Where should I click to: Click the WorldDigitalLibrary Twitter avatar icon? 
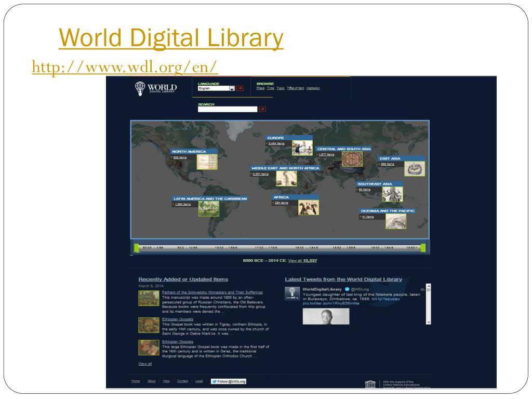[292, 293]
